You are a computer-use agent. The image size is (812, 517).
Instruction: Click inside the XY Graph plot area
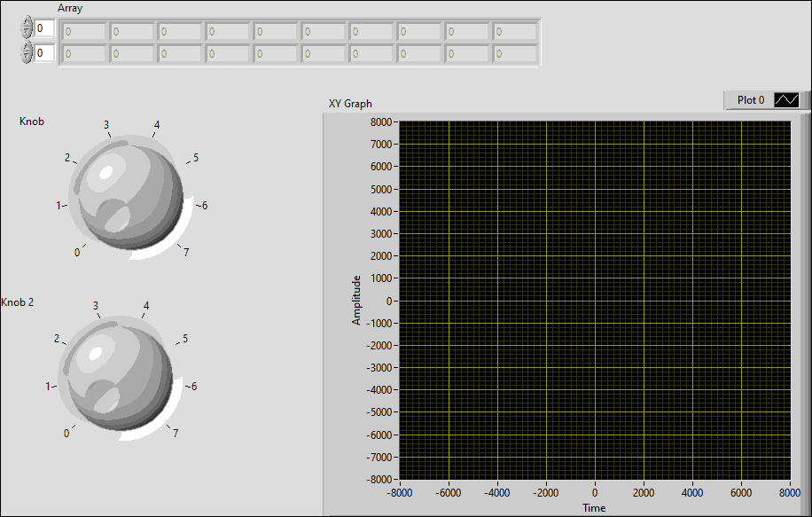595,301
